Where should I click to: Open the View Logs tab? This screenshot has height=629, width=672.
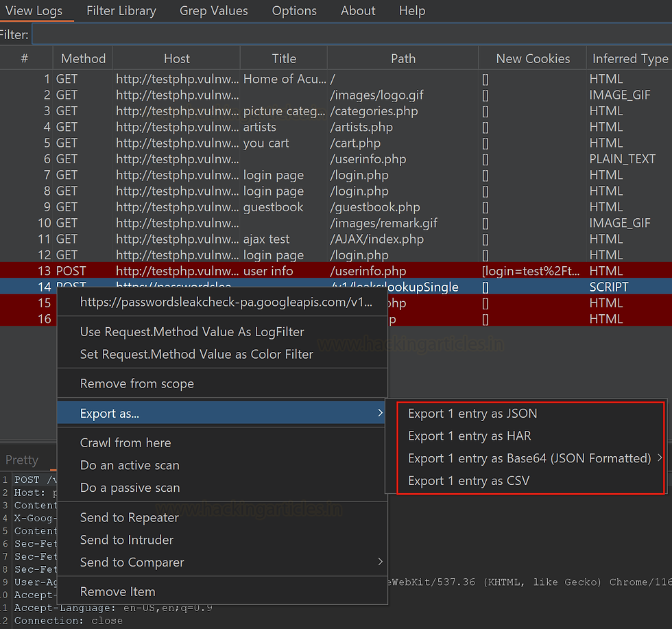34,11
